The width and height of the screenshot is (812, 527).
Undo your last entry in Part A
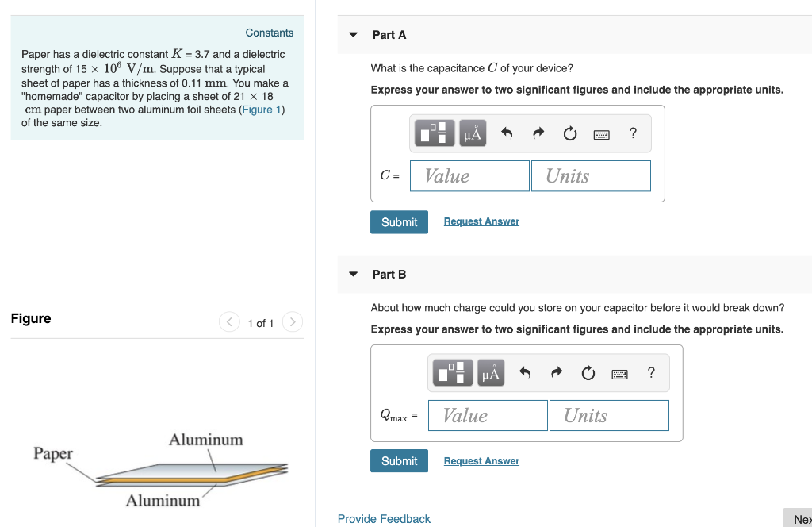(507, 133)
